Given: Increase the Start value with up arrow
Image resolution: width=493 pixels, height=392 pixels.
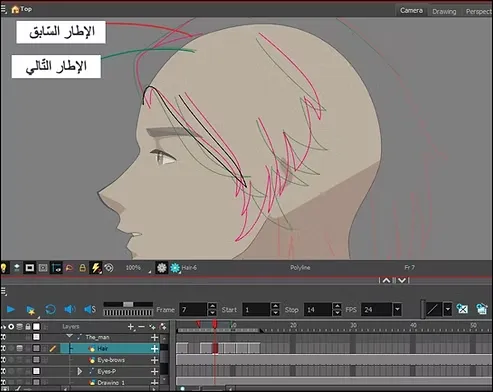Looking at the screenshot, I should (275, 306).
